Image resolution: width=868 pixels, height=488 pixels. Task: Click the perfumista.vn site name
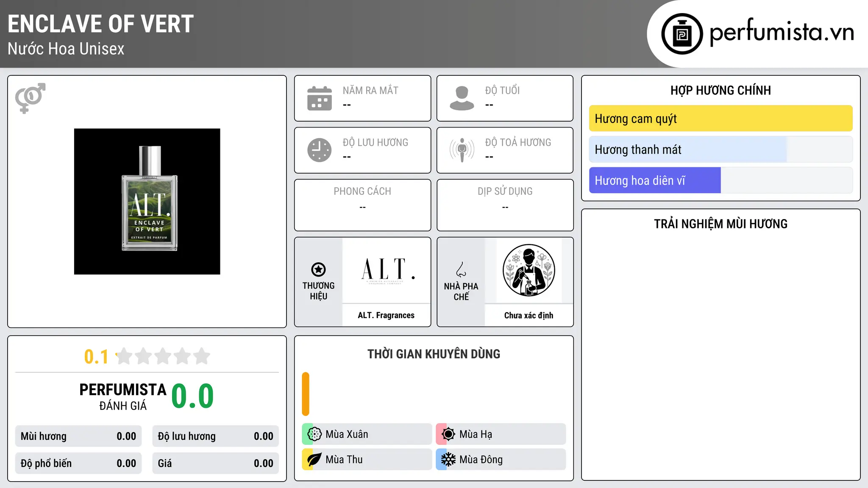(x=782, y=32)
